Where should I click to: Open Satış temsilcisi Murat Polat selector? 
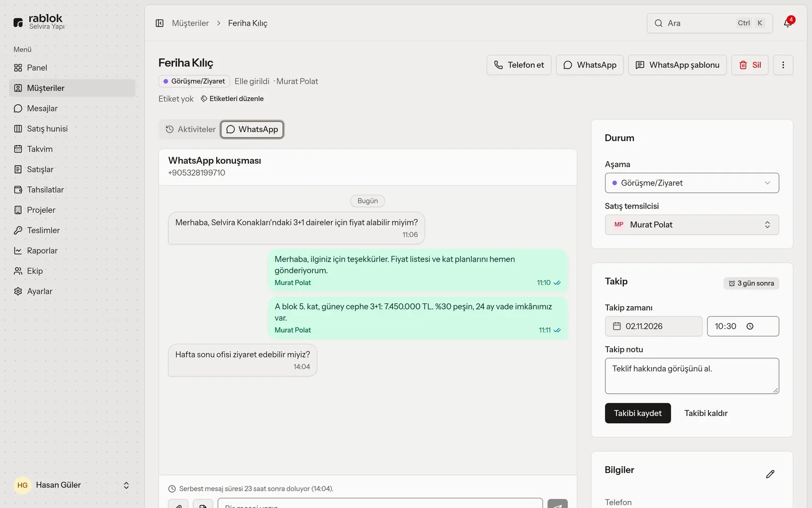692,225
